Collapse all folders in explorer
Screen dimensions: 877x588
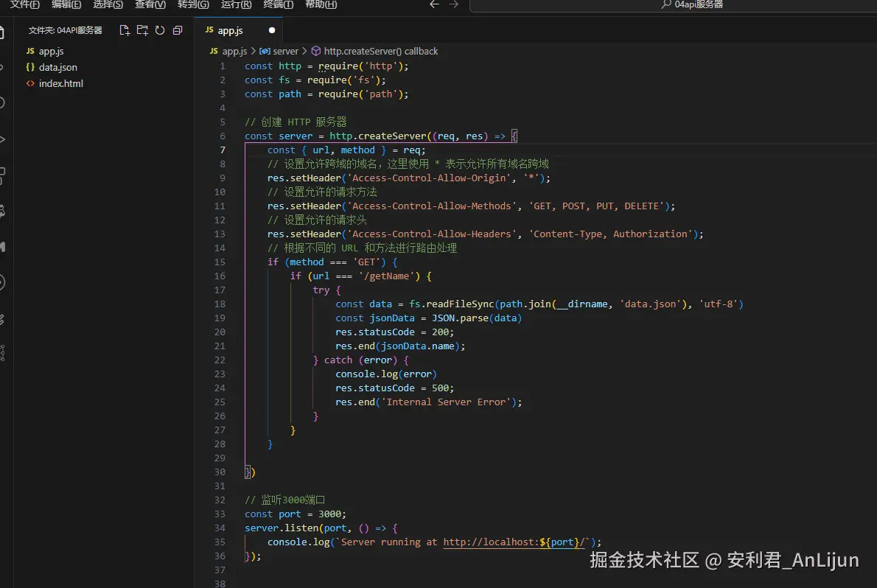click(x=177, y=30)
